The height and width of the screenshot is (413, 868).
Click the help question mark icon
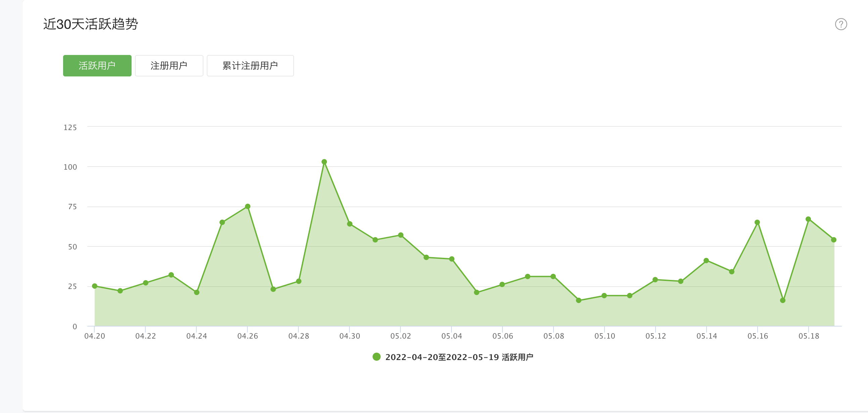[x=841, y=24]
